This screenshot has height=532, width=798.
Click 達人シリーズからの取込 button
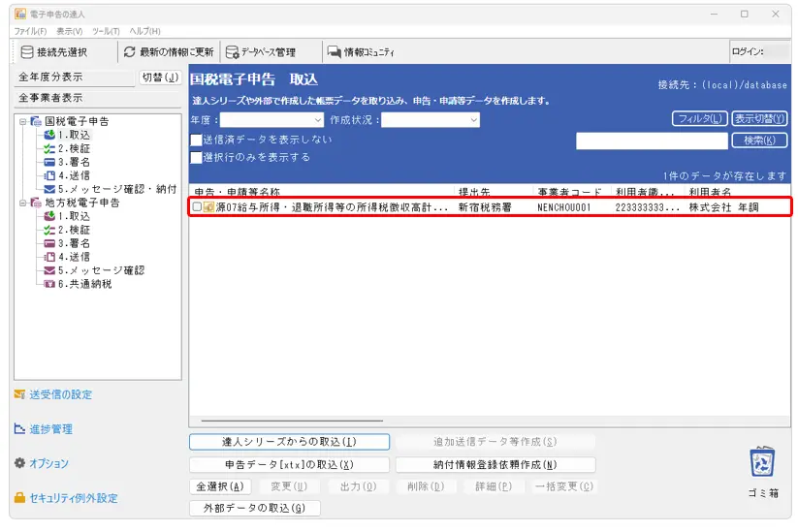point(289,442)
